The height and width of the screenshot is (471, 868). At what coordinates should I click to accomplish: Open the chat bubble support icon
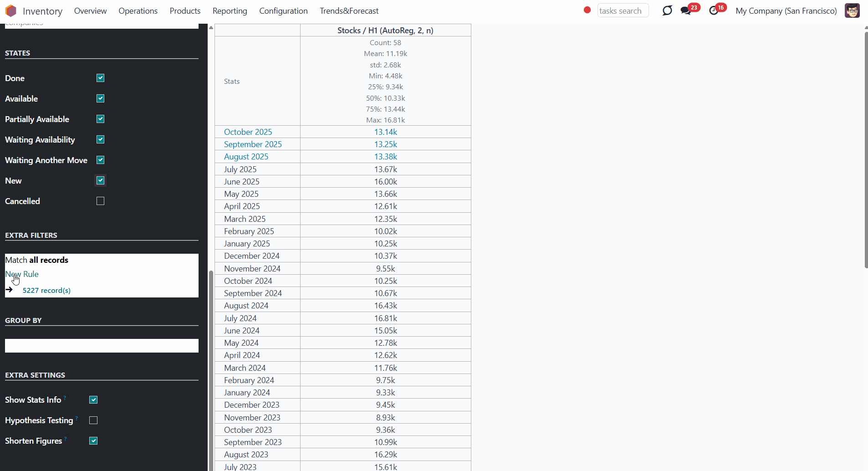click(x=667, y=10)
